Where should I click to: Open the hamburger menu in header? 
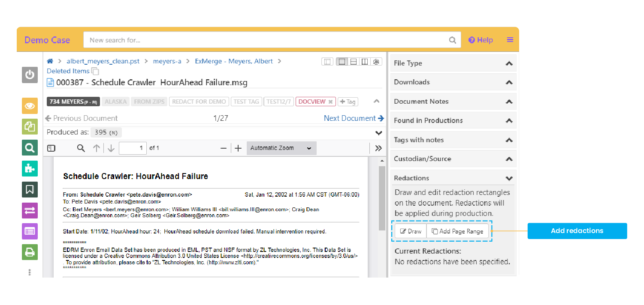(x=510, y=40)
